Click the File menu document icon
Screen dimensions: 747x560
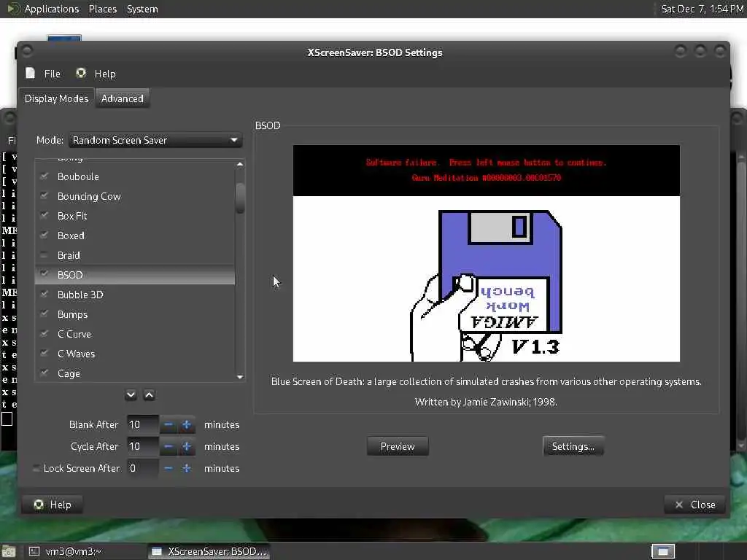coord(31,73)
